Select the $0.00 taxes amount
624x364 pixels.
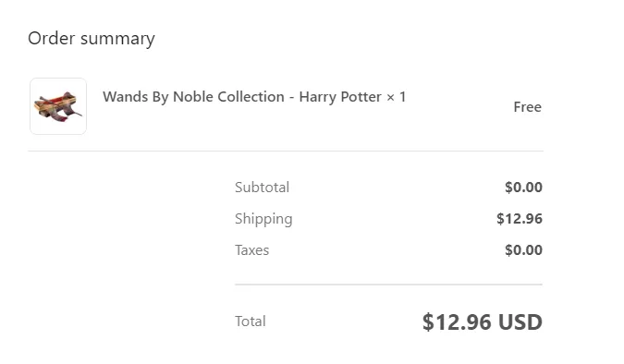pos(523,250)
